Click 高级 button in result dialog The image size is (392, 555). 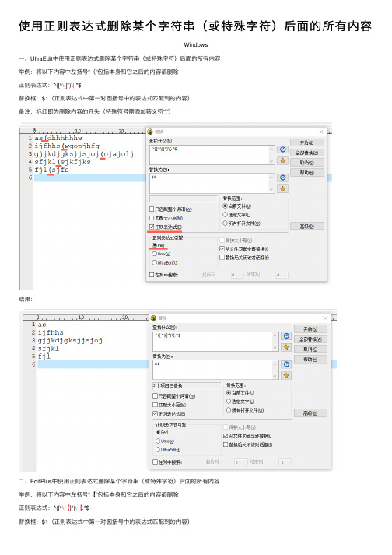[x=310, y=413]
